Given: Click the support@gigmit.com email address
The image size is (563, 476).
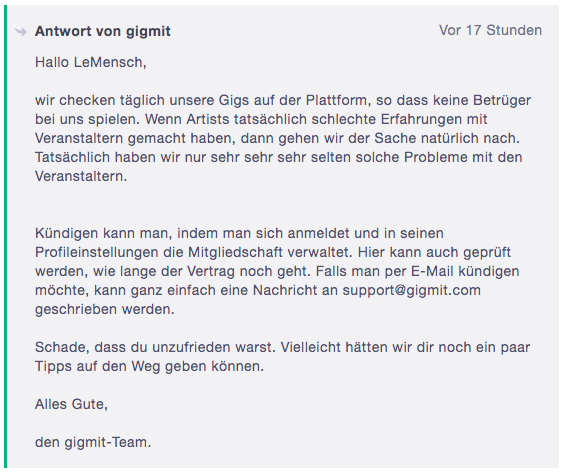Looking at the screenshot, I should click(411, 290).
